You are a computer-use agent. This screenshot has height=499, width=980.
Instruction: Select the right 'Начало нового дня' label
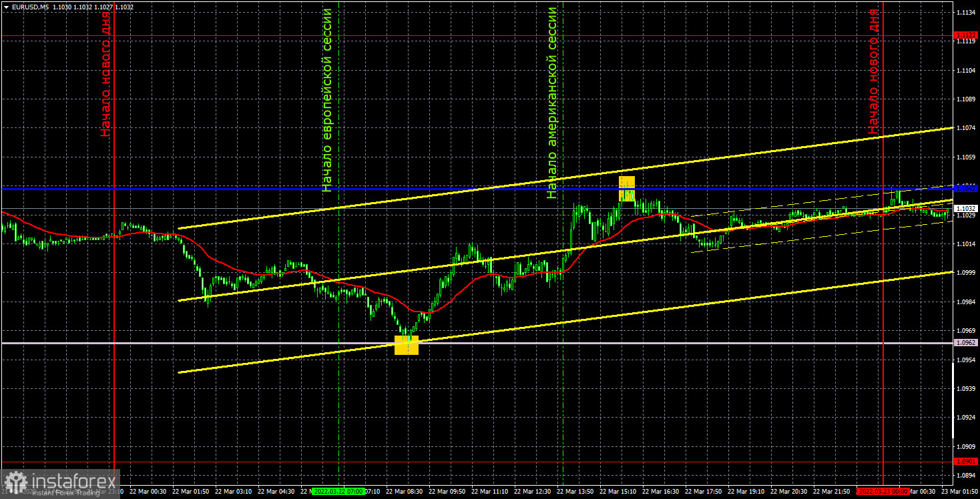tap(874, 71)
